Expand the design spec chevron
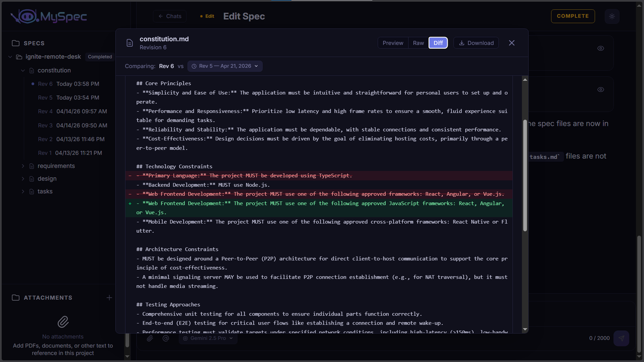 23,179
